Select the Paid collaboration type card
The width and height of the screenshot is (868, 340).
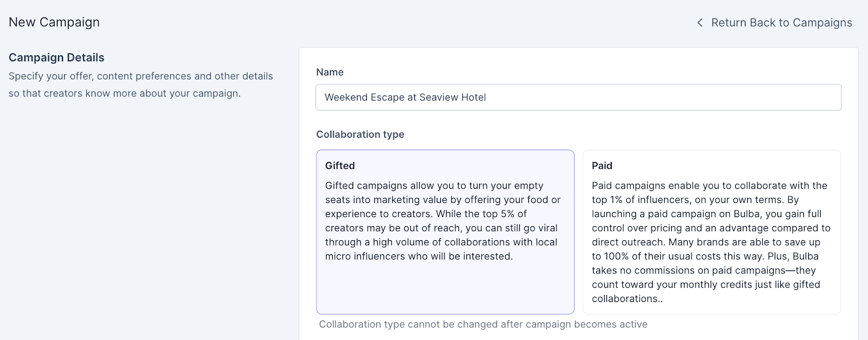coord(711,232)
